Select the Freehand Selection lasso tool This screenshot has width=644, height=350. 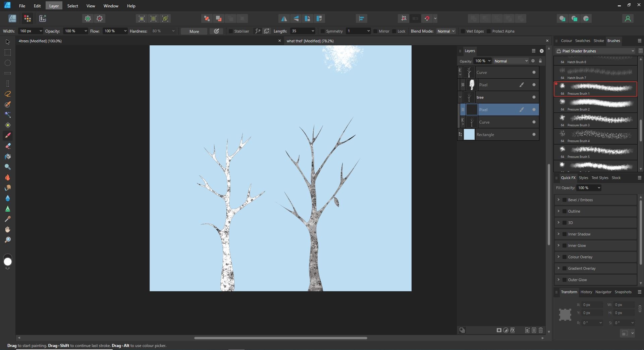pyautogui.click(x=7, y=94)
